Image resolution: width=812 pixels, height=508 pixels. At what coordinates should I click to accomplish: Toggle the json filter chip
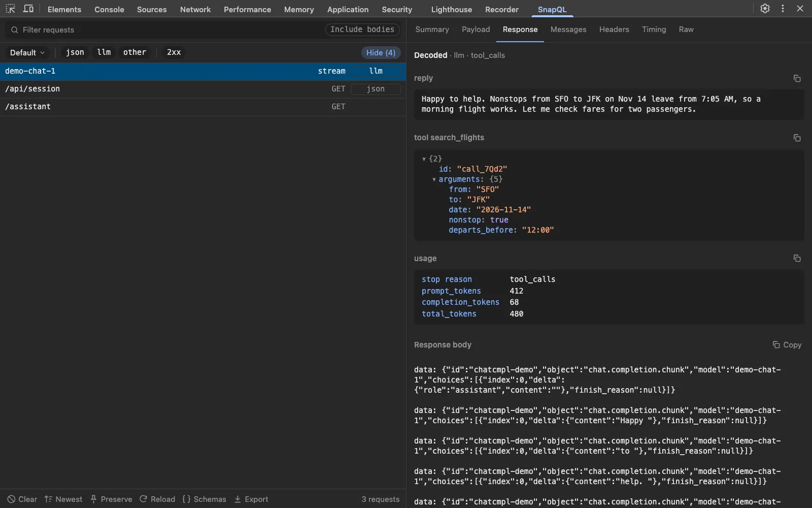[x=75, y=52]
